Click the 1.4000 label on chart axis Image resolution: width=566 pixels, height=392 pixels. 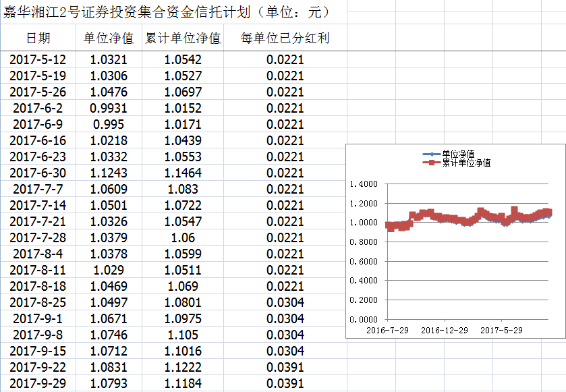tap(364, 184)
